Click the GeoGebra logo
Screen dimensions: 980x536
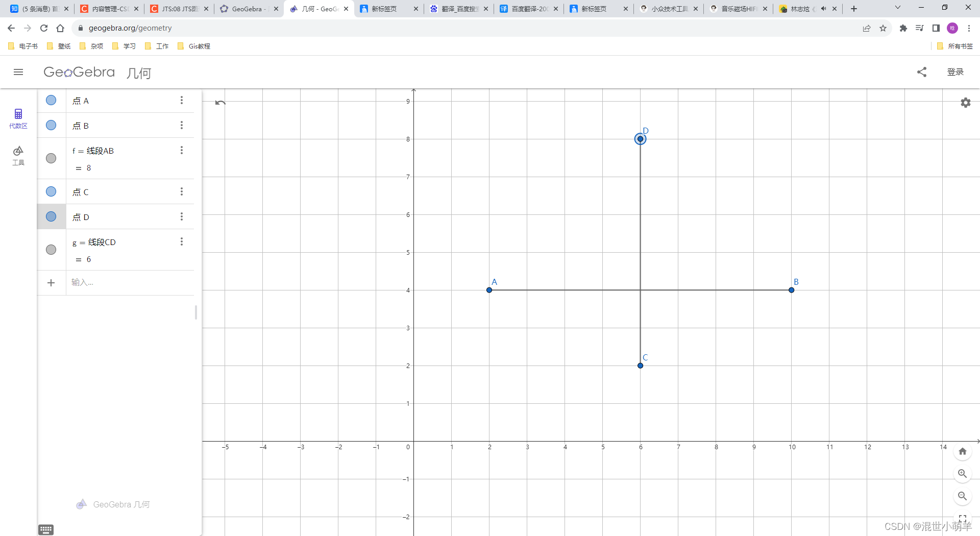pos(79,72)
